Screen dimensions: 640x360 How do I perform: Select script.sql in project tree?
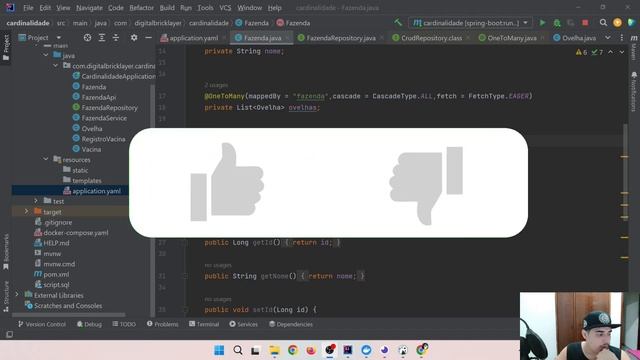coord(56,284)
